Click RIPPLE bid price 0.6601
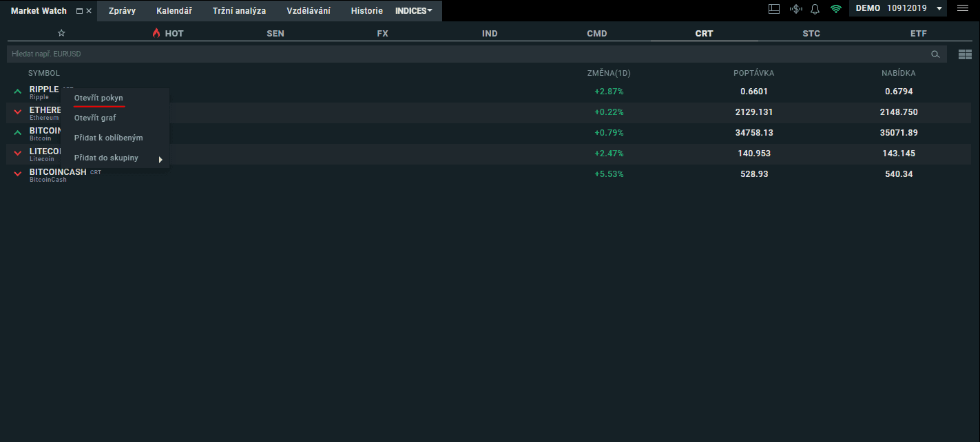The width and height of the screenshot is (980, 442). click(754, 92)
